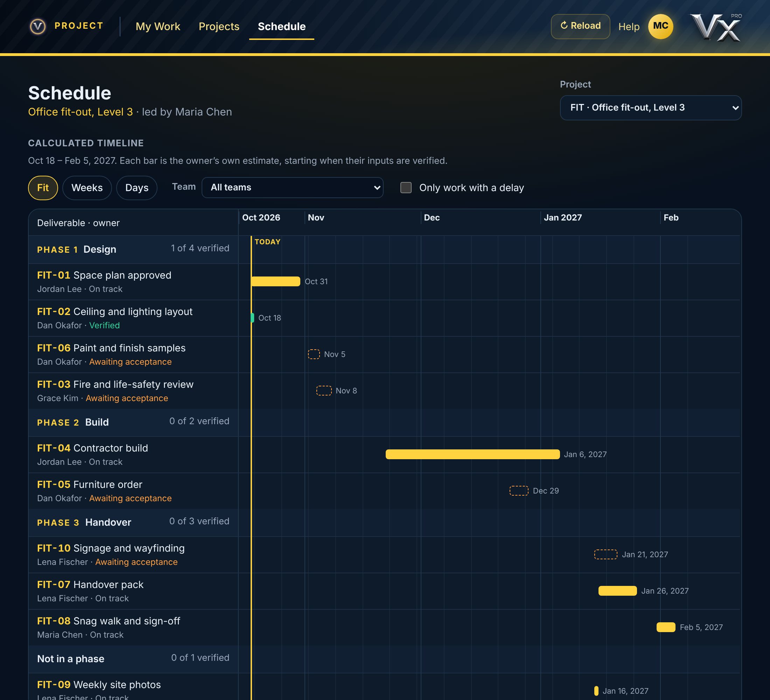Viewport: 770px width, 700px height.
Task: Open the Help link
Action: (x=629, y=27)
